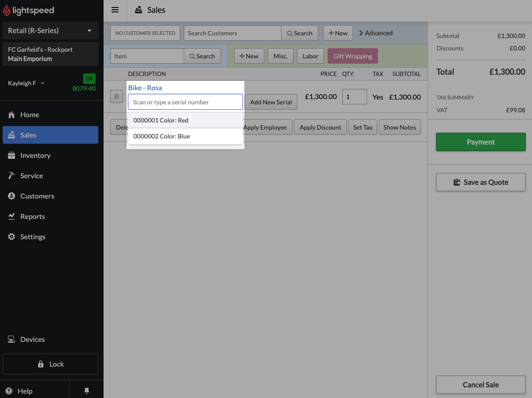The width and height of the screenshot is (532, 398).
Task: Open the Bike - Rosa item link
Action: coord(145,88)
